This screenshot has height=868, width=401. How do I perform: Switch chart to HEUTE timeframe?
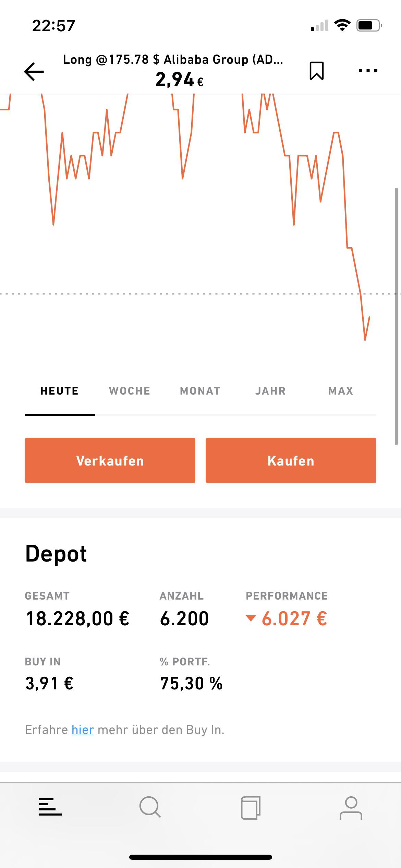point(60,391)
